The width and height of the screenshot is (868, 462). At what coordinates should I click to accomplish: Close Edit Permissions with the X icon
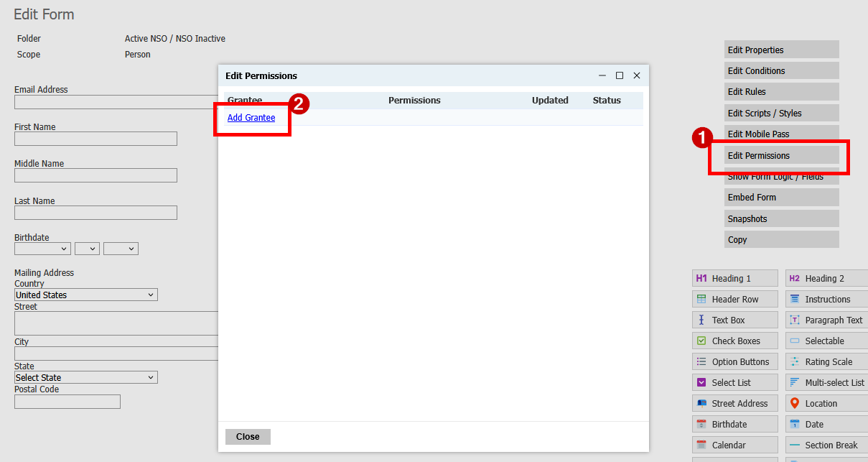tap(637, 75)
